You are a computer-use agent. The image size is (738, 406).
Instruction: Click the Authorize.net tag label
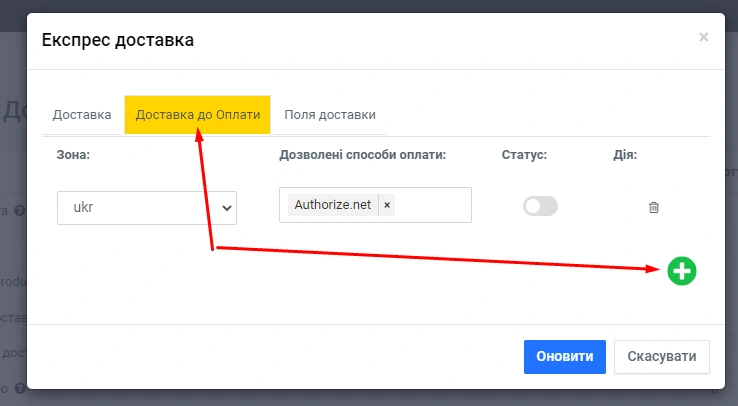click(x=333, y=205)
